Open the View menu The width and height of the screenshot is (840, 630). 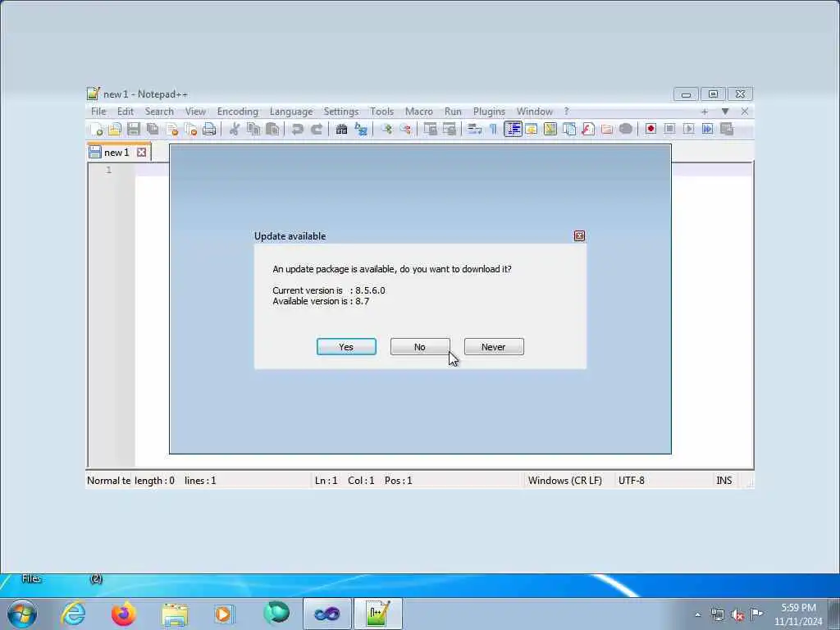coord(195,112)
